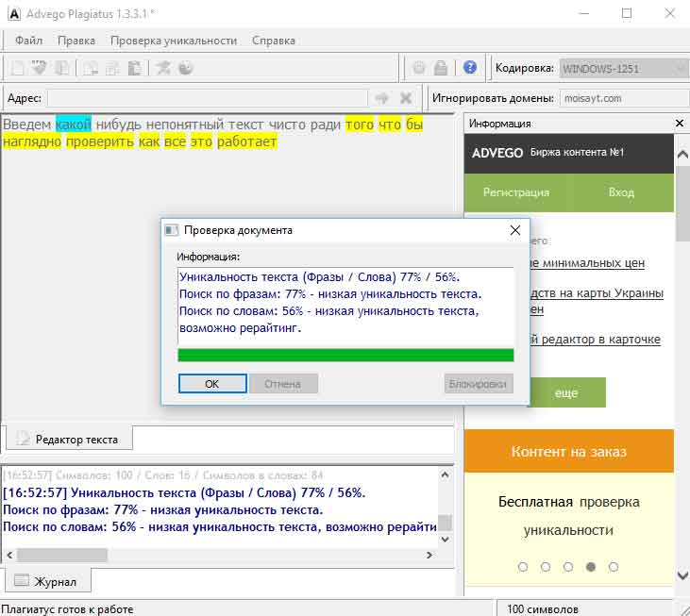Image resolution: width=690 pixels, height=616 pixels.
Task: Open the Файл menu
Action: [29, 41]
